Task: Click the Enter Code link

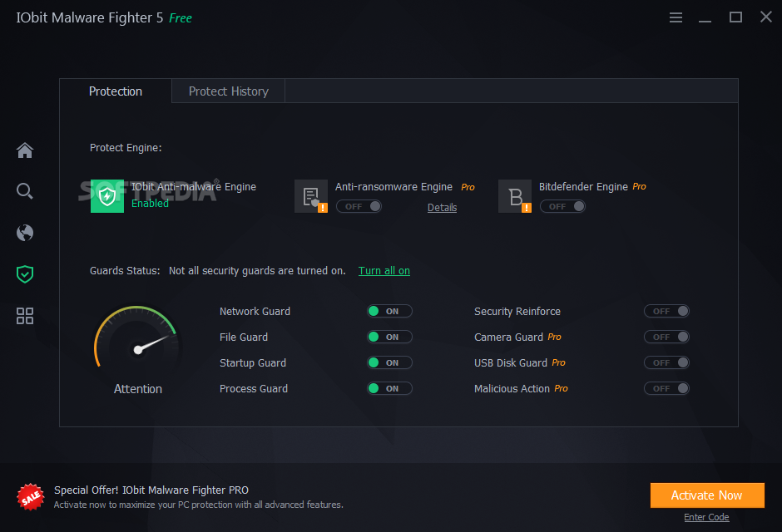Action: point(706,517)
